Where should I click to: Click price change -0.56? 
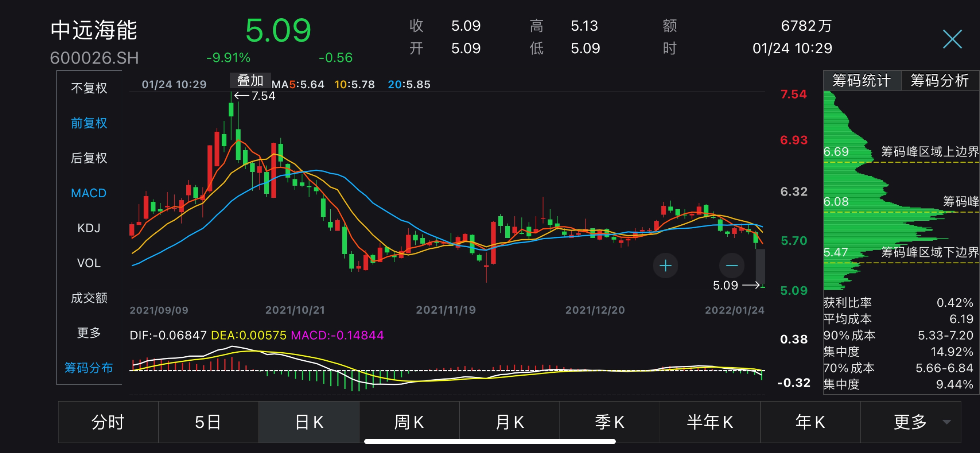tap(335, 58)
